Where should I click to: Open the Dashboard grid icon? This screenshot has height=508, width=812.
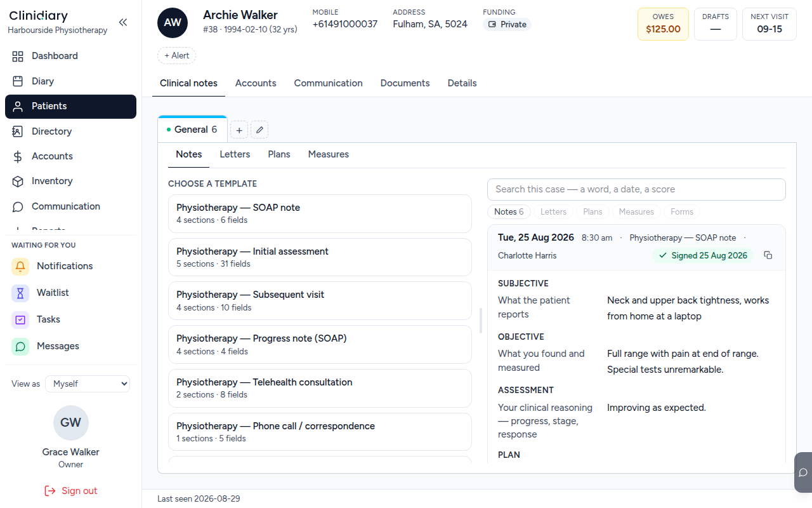point(18,56)
